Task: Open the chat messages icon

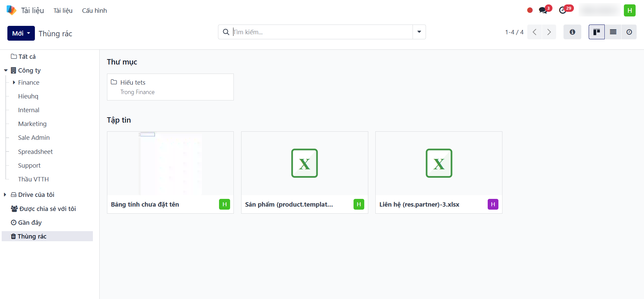Action: click(543, 10)
